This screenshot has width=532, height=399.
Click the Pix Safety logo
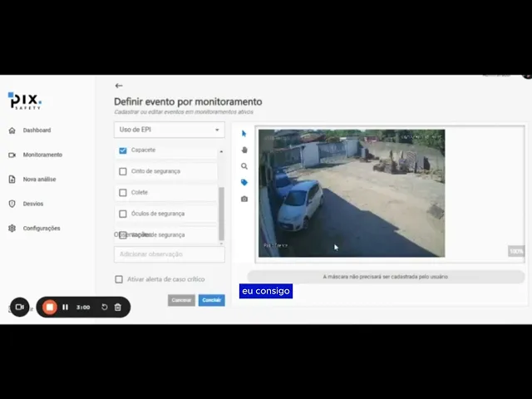click(25, 101)
